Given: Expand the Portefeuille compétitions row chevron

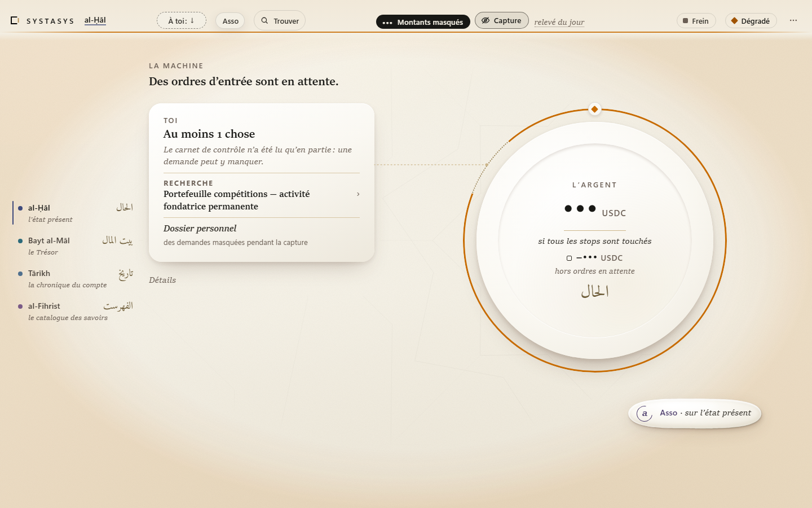Looking at the screenshot, I should [x=358, y=194].
